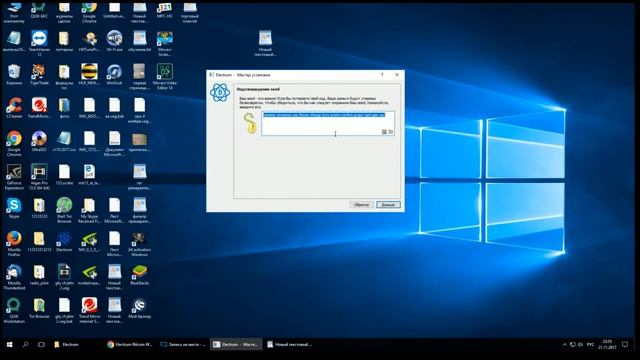Screen dimensions: 640x360
Task: Open Movavi Screen Capture shortcut
Action: [165, 43]
